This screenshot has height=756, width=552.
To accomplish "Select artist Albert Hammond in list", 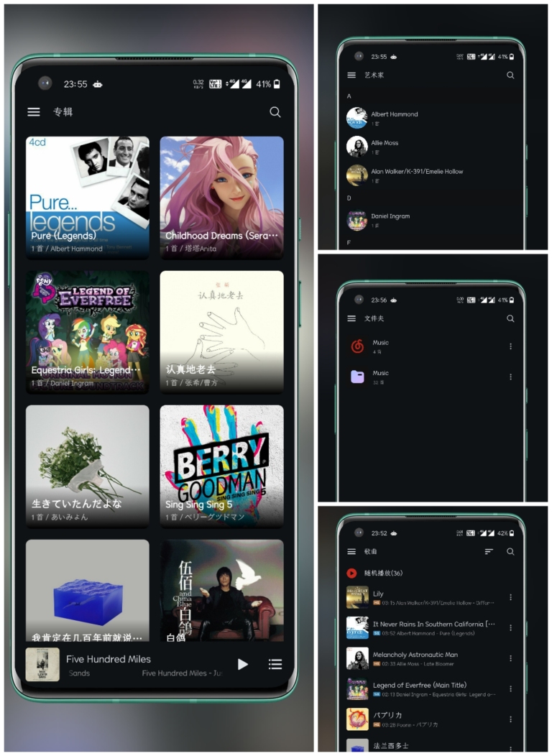I will pos(394,117).
